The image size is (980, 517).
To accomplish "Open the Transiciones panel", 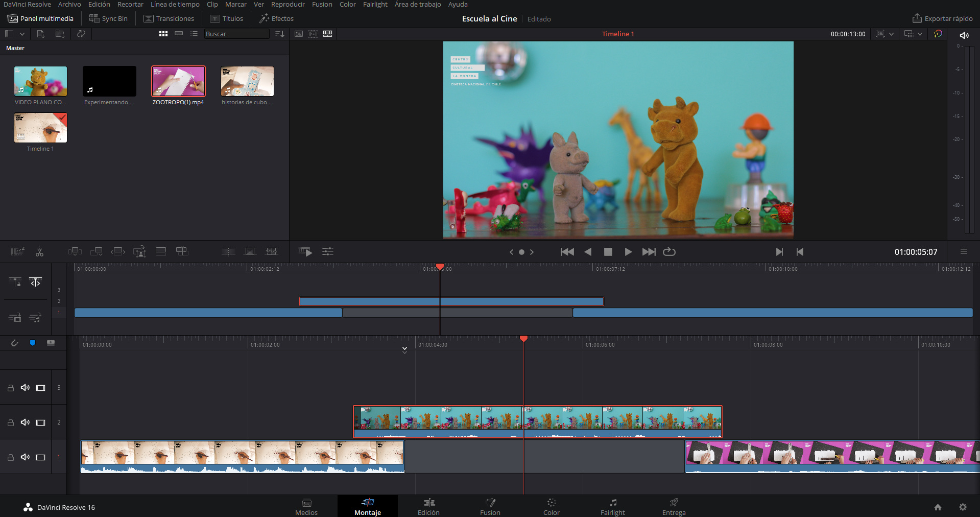I will click(169, 18).
